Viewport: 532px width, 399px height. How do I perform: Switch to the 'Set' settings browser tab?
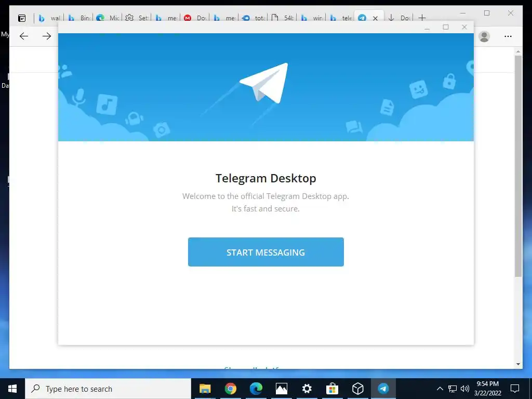coord(137,18)
